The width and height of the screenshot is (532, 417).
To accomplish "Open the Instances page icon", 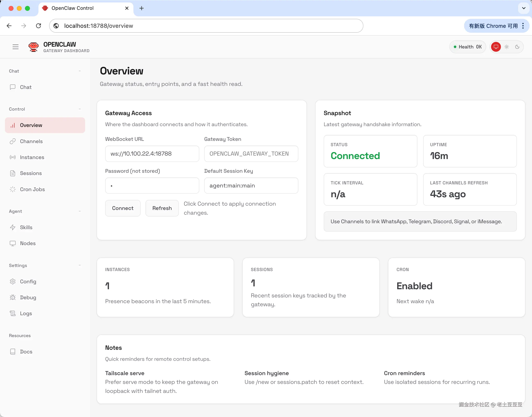I will coord(13,157).
